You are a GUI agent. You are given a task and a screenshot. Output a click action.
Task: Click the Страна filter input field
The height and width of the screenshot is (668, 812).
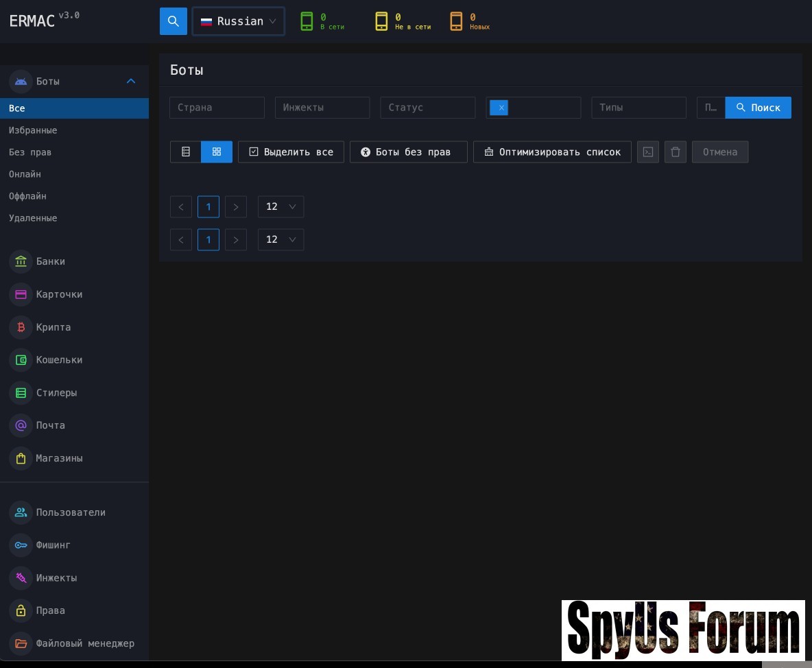coord(217,108)
